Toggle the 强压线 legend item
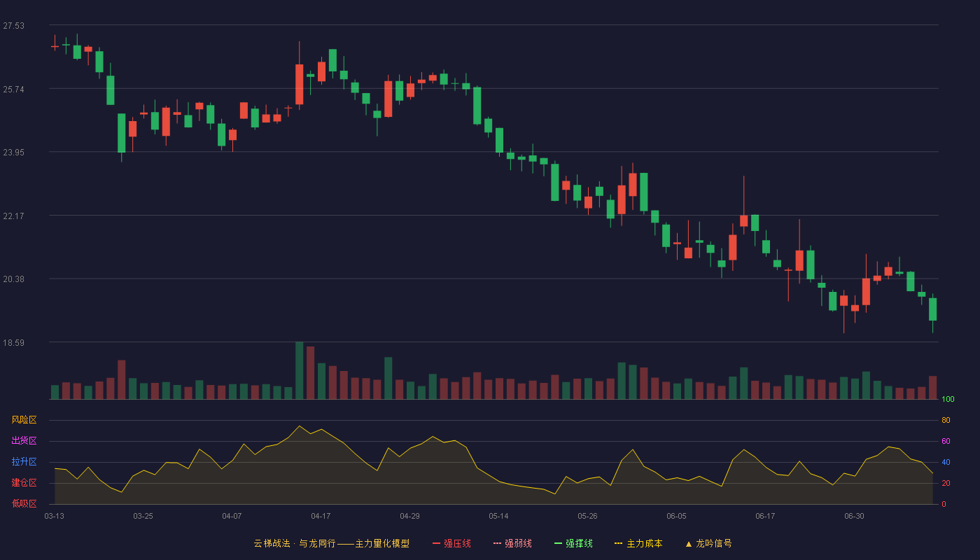 click(x=451, y=543)
